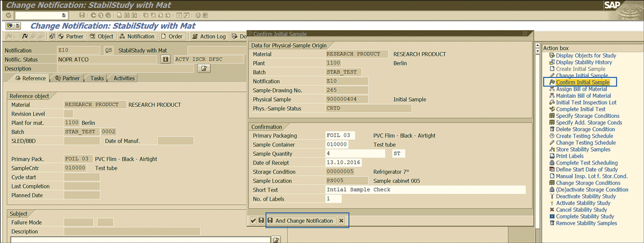
Task: Open Display Objects for Study action
Action: (x=586, y=55)
